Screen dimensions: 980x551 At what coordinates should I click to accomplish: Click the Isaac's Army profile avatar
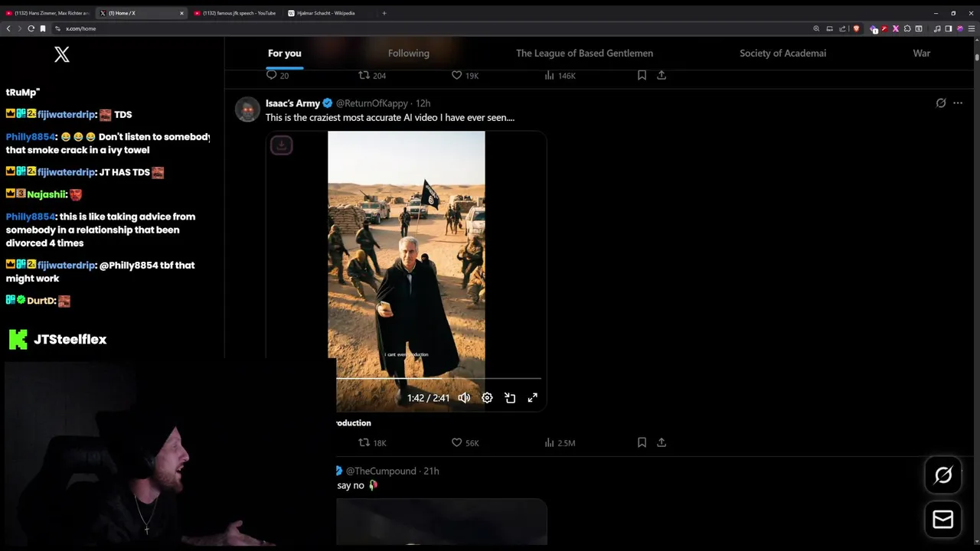247,109
